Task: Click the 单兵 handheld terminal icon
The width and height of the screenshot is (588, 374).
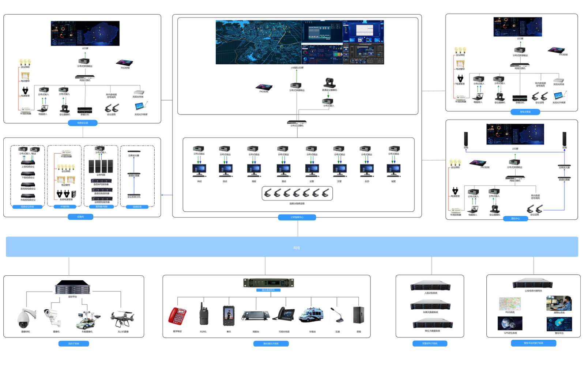Action: 229,316
